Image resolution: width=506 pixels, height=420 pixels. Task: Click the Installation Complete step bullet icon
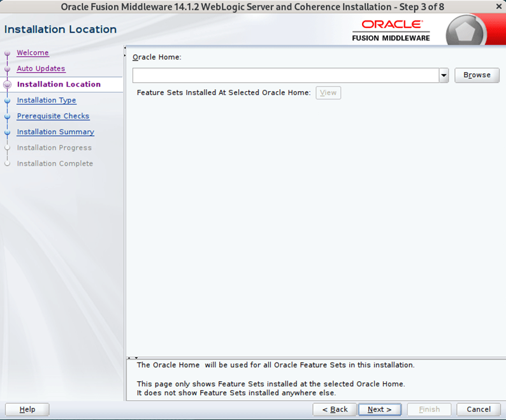click(8, 164)
